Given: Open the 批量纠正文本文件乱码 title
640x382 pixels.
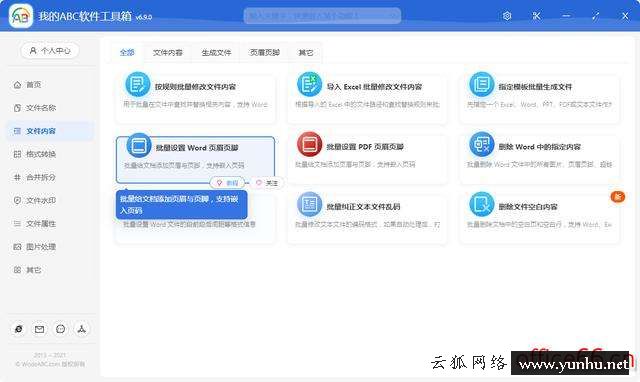Looking at the screenshot, I should point(363,207).
